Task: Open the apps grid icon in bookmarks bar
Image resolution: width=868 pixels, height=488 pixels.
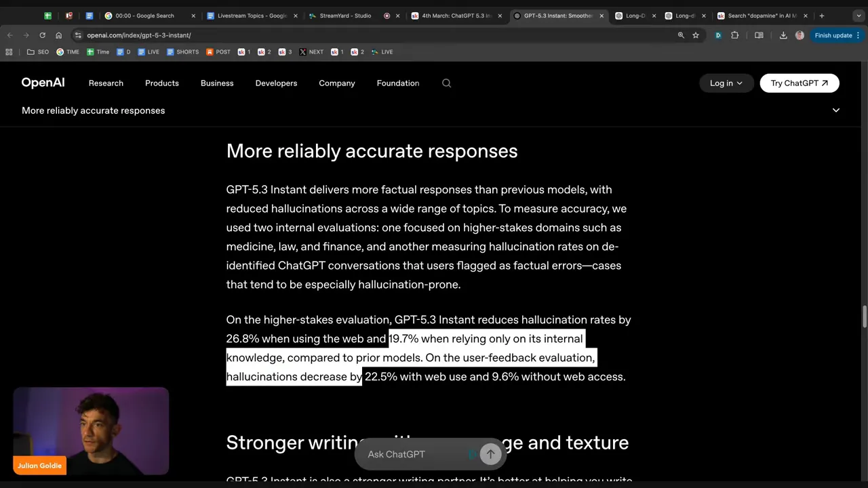Action: point(9,52)
